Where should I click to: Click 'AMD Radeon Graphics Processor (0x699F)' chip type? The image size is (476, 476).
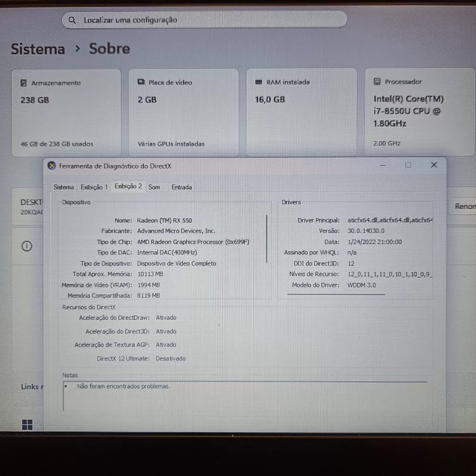193,242
